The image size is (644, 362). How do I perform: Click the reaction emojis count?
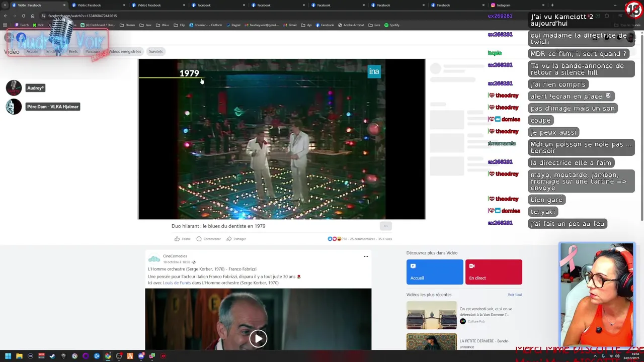point(337,239)
